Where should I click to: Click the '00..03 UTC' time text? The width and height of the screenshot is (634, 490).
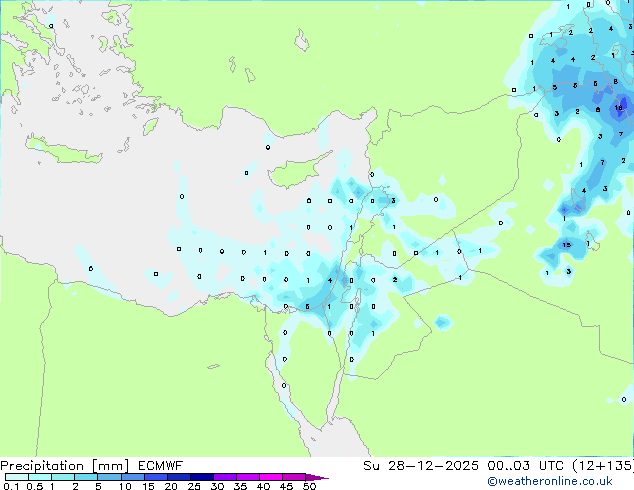click(524, 466)
